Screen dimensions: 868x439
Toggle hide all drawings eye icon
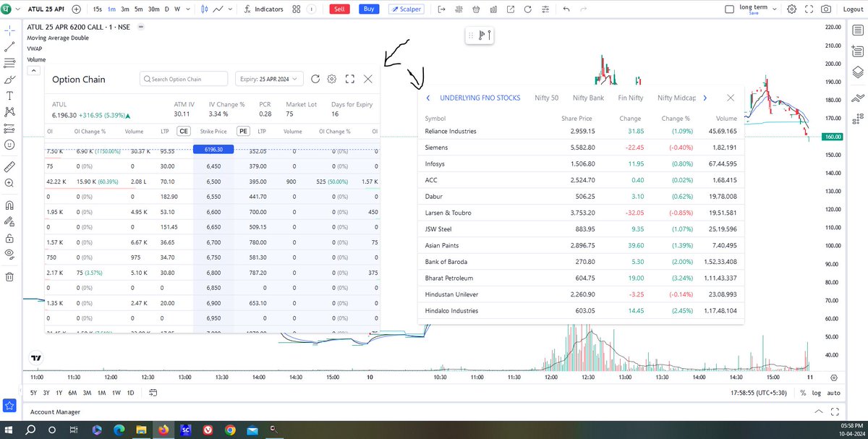tap(9, 254)
